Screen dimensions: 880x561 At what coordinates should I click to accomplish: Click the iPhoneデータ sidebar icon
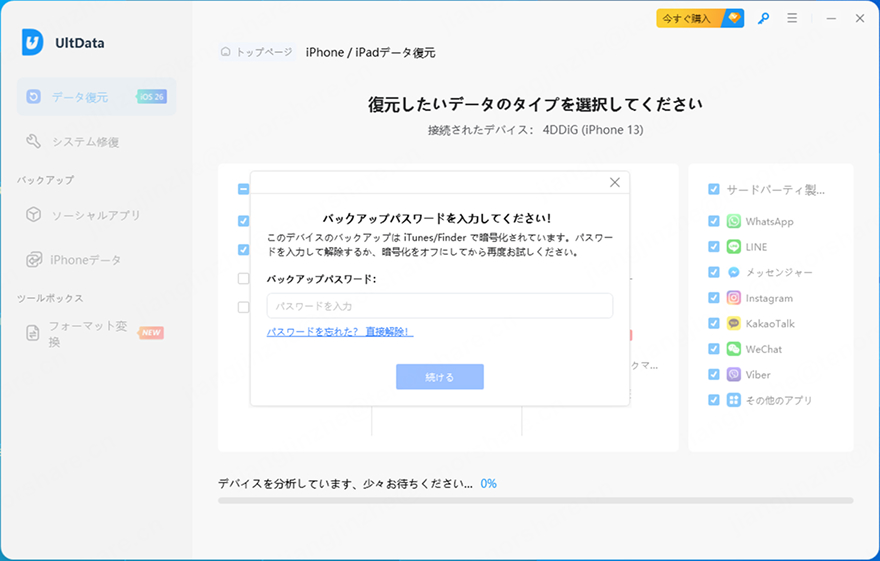[x=34, y=260]
